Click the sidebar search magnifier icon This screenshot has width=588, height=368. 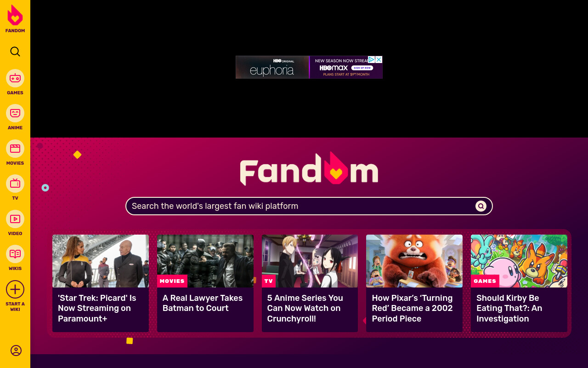[15, 52]
